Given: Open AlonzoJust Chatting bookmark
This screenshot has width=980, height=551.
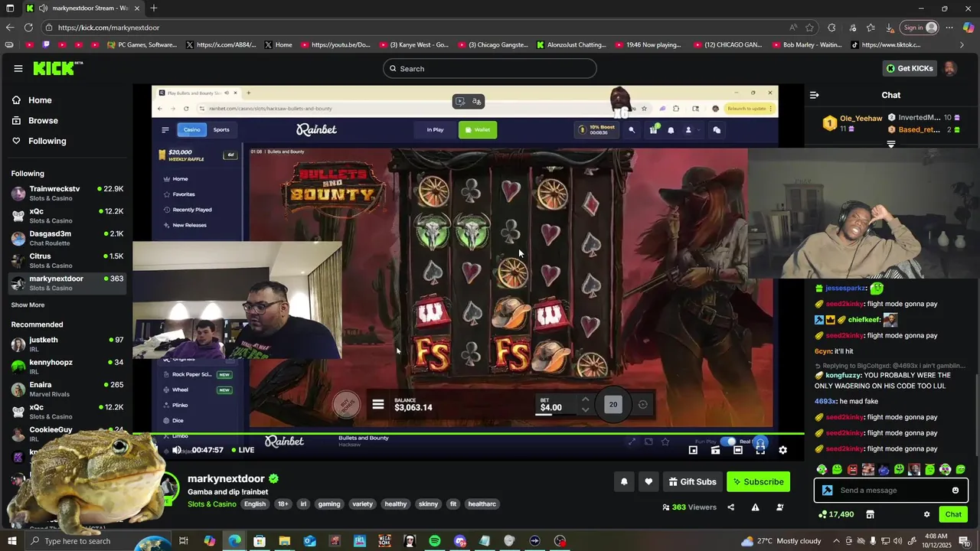Looking at the screenshot, I should point(572,45).
